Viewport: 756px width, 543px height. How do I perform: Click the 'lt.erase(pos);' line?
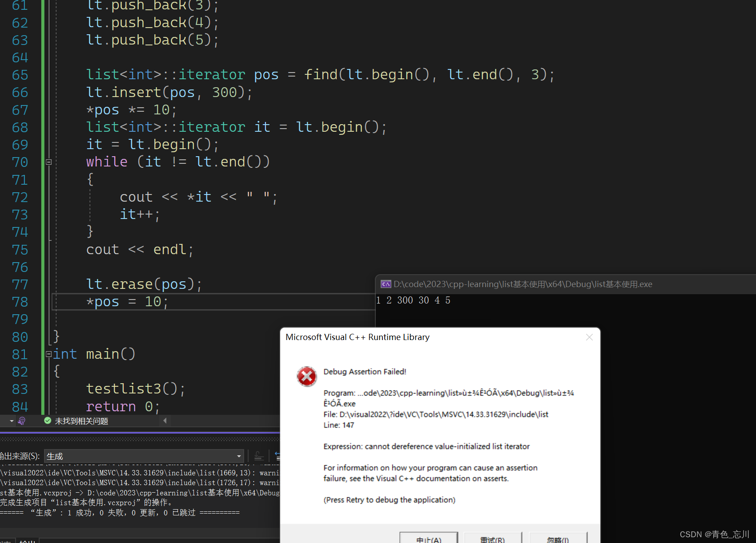point(144,284)
